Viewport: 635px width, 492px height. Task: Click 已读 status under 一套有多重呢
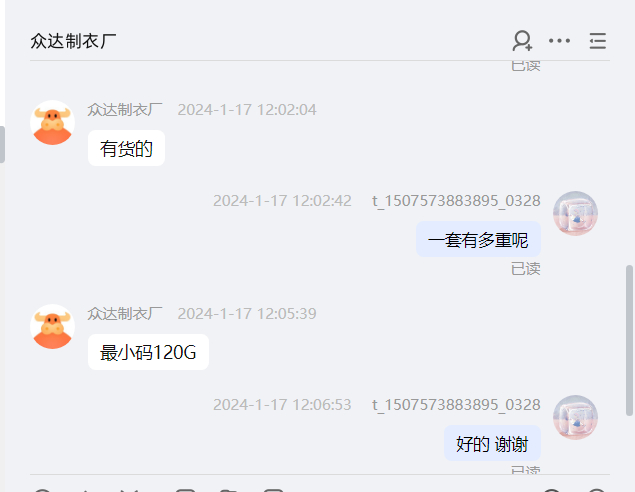point(526,268)
